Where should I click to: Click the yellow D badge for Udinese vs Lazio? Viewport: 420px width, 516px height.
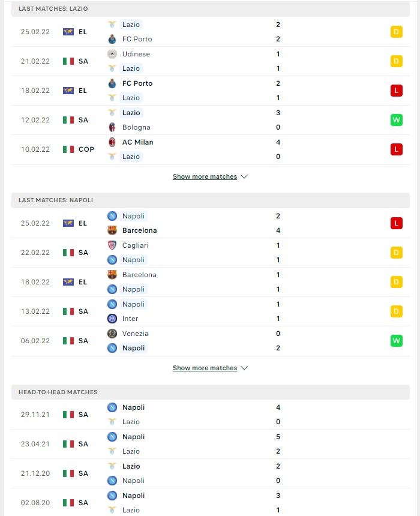click(x=397, y=61)
